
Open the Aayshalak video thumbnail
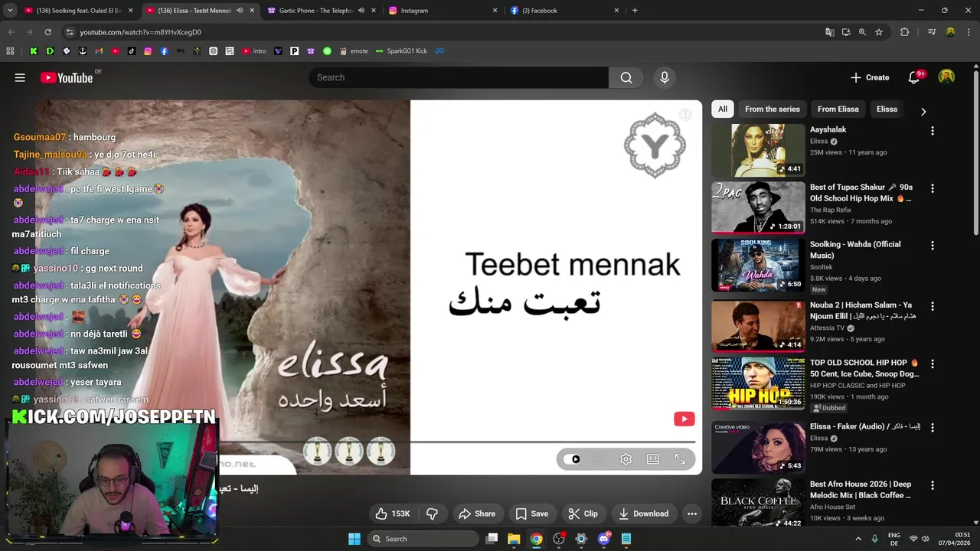click(x=758, y=151)
